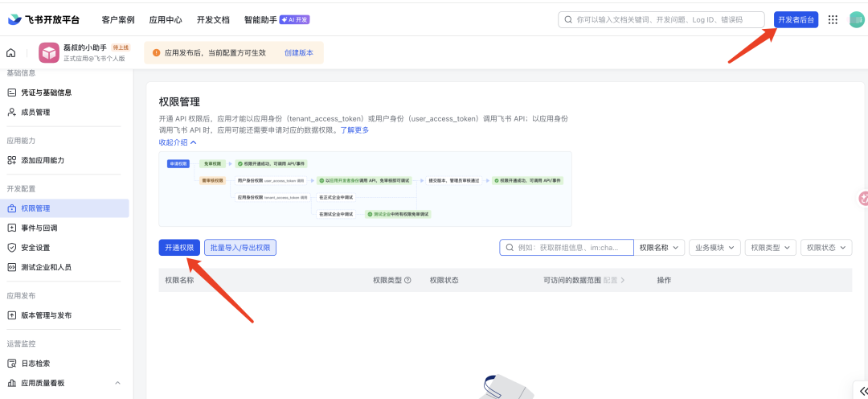868x399 pixels.
Task: Open 客户案例 in top navigation
Action: 118,19
